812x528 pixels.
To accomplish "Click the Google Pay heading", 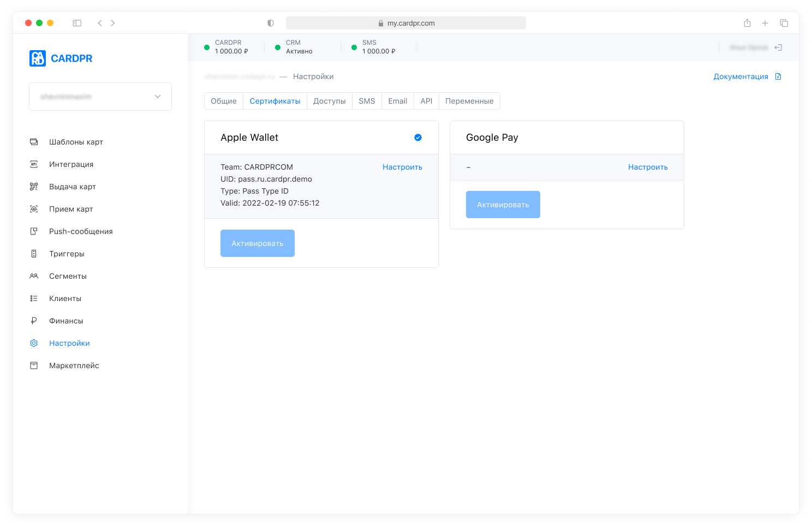I will point(492,137).
